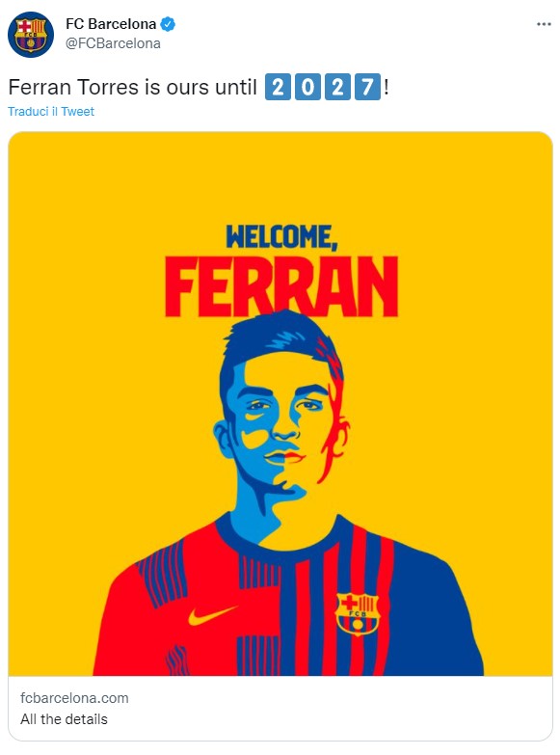The image size is (560, 755).
Task: Open the @FCBarcelona handle link
Action: click(x=113, y=43)
